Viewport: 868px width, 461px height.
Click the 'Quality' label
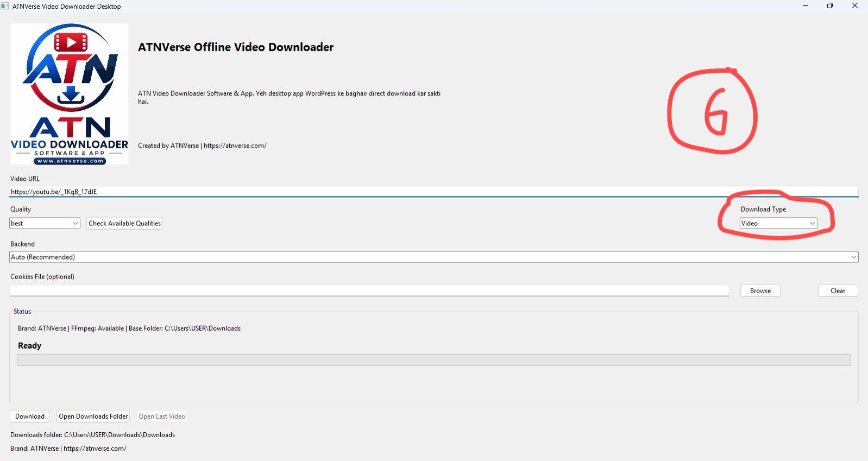pyautogui.click(x=21, y=209)
